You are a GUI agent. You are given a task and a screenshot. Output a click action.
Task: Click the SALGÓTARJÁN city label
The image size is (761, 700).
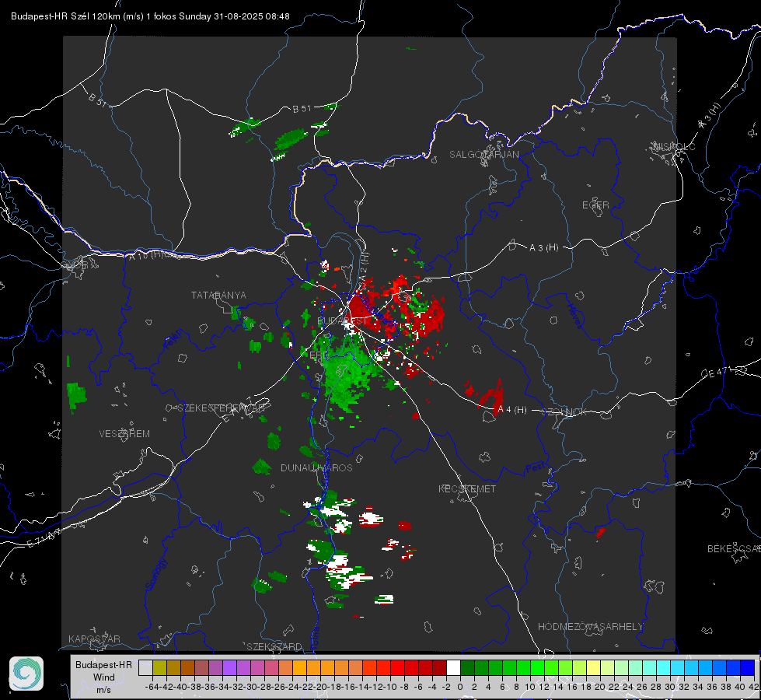coord(483,155)
